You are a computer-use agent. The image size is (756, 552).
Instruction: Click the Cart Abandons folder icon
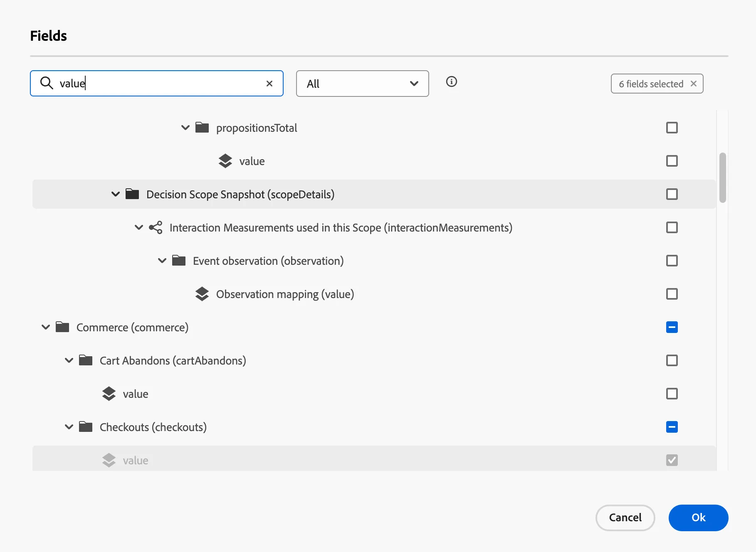(86, 360)
